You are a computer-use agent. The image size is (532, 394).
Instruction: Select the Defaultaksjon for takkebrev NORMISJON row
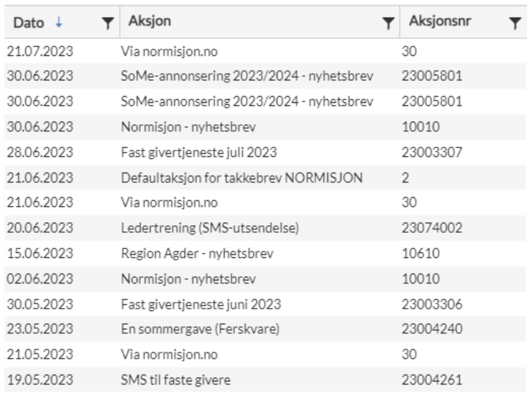pos(265,178)
